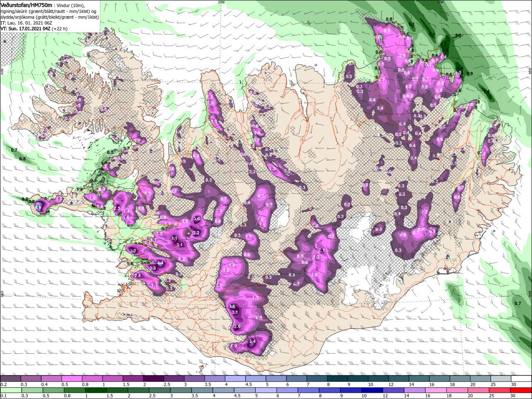This screenshot has width=532, height=399.
Task: Click the 3.4 precipitation value near the south coast
Action: pyautogui.click(x=252, y=341)
